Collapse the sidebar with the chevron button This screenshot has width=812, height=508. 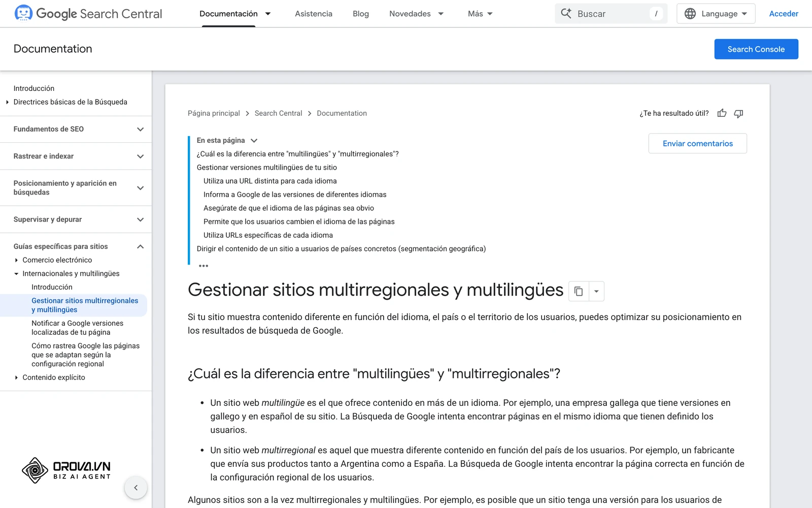(136, 488)
